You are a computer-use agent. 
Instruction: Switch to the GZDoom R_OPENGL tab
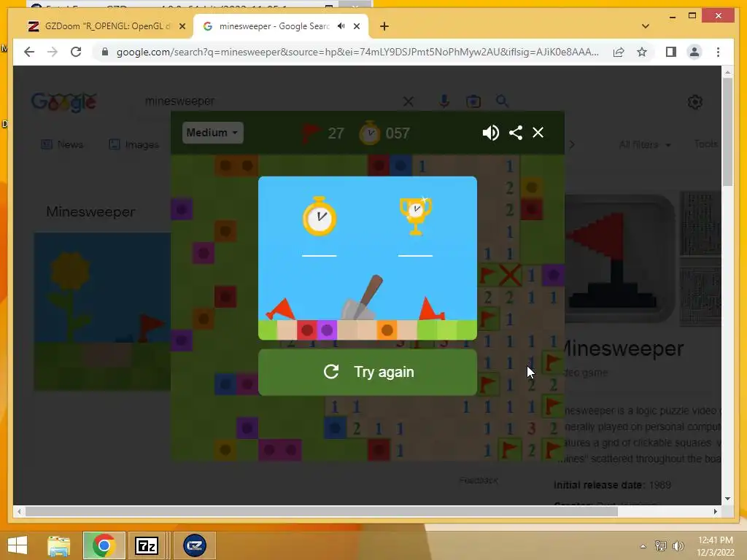(x=107, y=26)
